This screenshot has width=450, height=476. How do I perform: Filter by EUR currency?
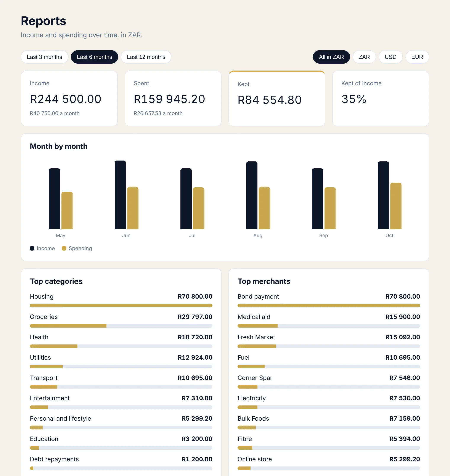(x=417, y=57)
